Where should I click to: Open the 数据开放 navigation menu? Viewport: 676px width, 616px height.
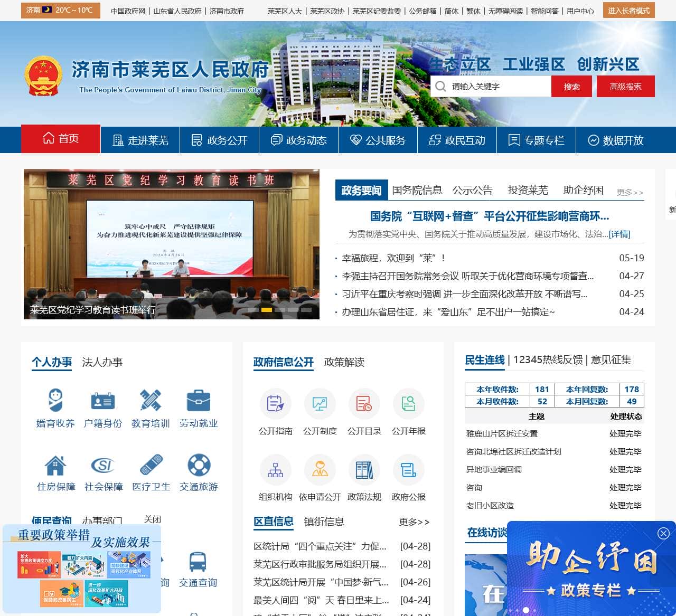pos(616,140)
